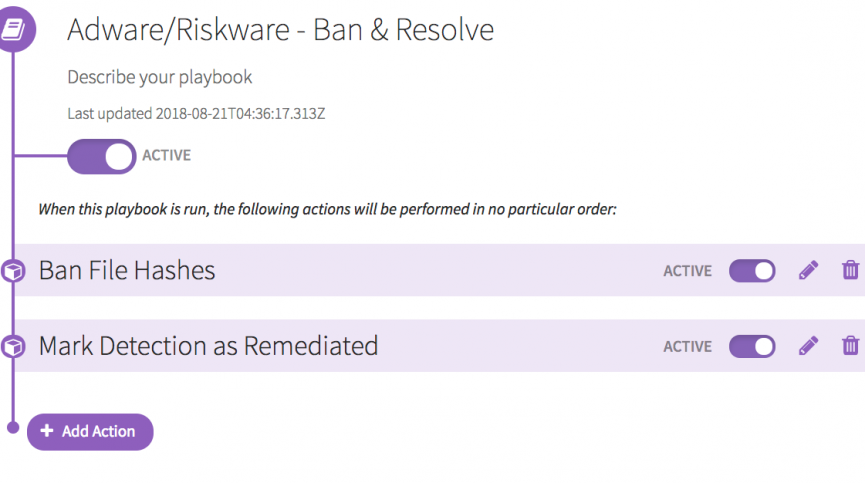865x483 pixels.
Task: Click the Ban File Hashes cube icon
Action: (x=13, y=271)
